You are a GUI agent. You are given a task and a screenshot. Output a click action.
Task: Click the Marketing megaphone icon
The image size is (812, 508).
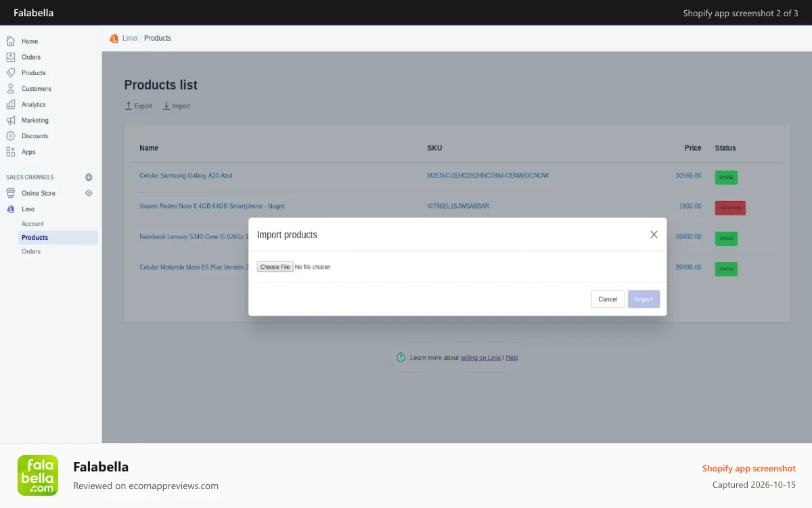tap(11, 120)
